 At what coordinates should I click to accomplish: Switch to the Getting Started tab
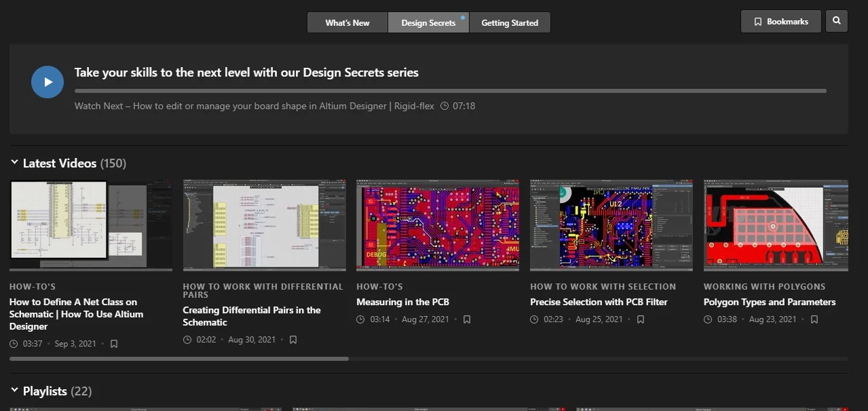[x=510, y=22]
